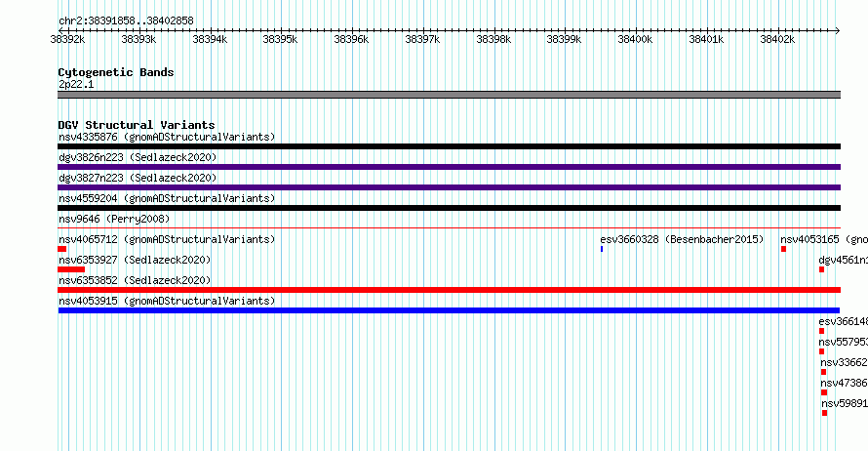Viewport: 868px width, 451px height.
Task: Click the red block under the nsv33662 label
Action: pos(824,372)
